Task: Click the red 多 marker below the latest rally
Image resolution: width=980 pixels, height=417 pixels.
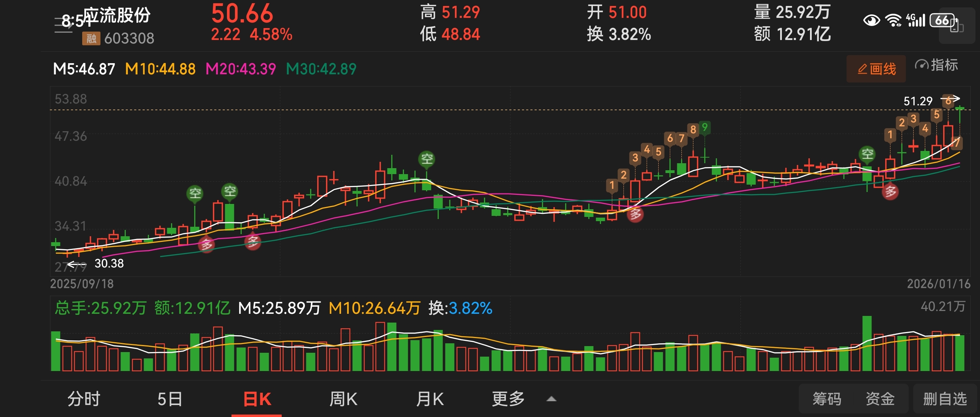Action: click(890, 192)
